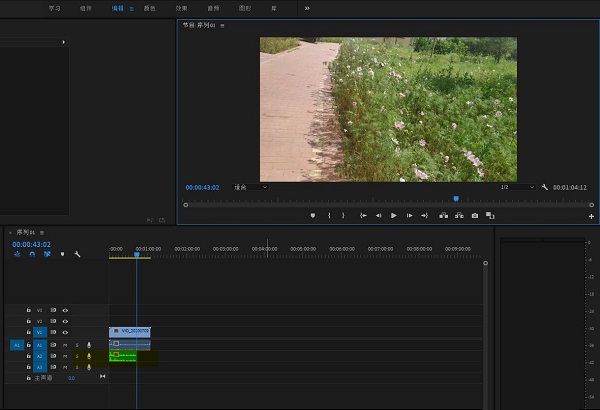This screenshot has height=410, width=600.
Task: Click the Play button in Program monitor
Action: [394, 215]
